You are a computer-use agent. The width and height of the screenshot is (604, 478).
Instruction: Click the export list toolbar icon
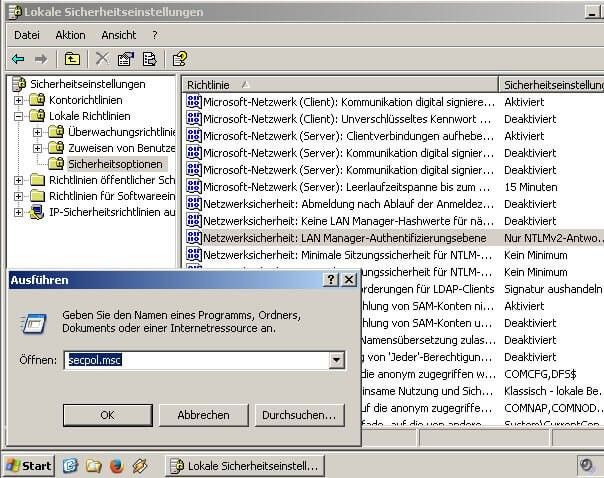[149, 59]
